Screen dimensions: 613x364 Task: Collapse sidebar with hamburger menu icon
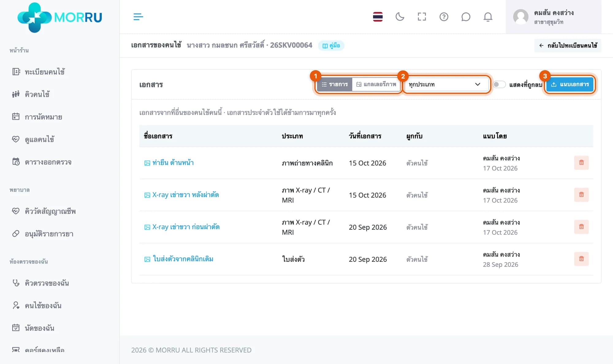pyautogui.click(x=138, y=17)
